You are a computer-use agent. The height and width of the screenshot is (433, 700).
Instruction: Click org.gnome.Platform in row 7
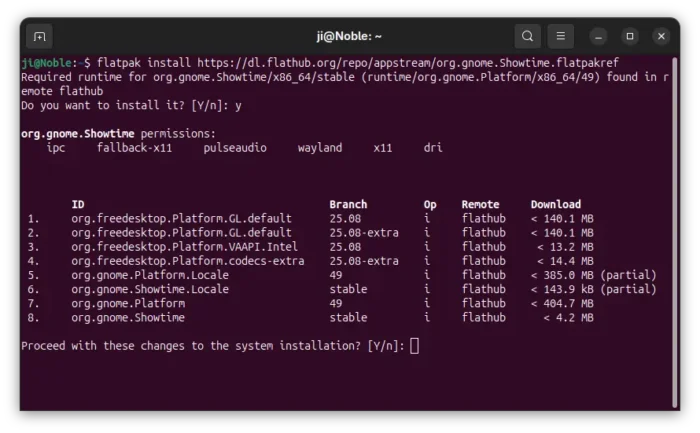pyautogui.click(x=128, y=303)
